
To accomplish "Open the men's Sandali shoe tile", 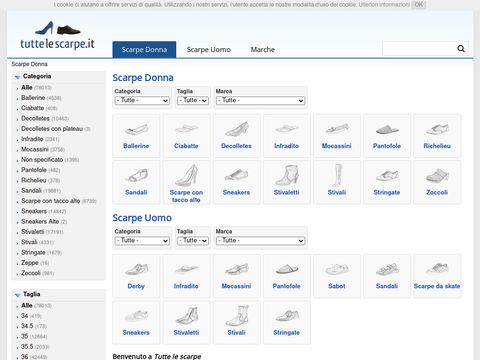I will coord(387,276).
